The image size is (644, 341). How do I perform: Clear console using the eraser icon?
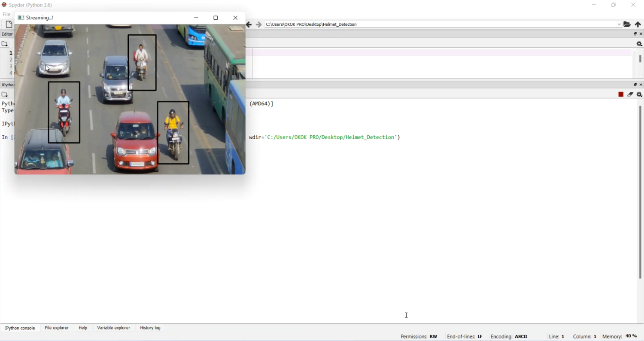[630, 94]
